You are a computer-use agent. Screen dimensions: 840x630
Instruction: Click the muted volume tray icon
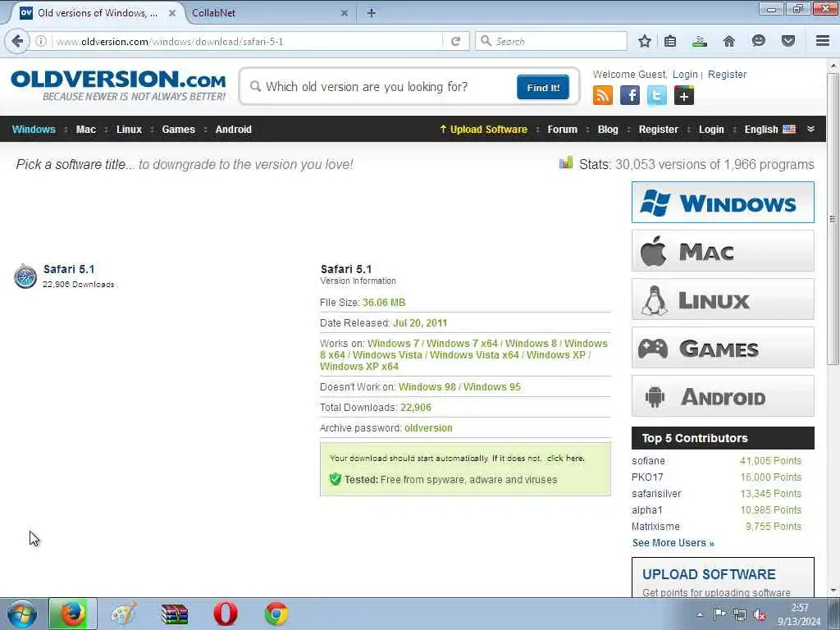point(759,615)
